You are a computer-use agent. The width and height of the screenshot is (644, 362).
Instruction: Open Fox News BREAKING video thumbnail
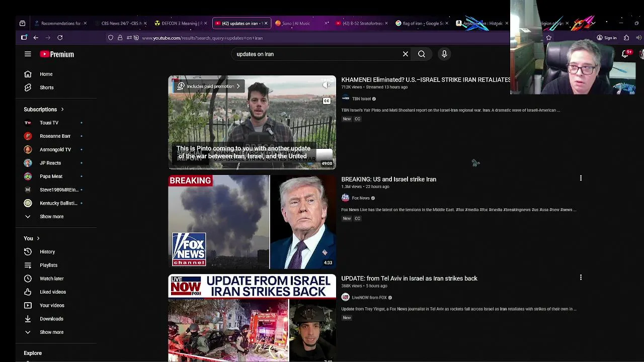(252, 222)
